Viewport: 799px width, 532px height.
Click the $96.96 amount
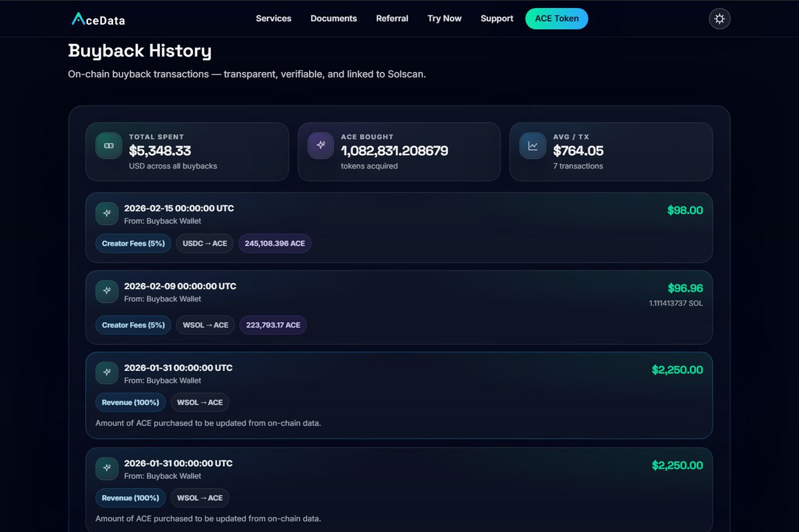(x=685, y=288)
